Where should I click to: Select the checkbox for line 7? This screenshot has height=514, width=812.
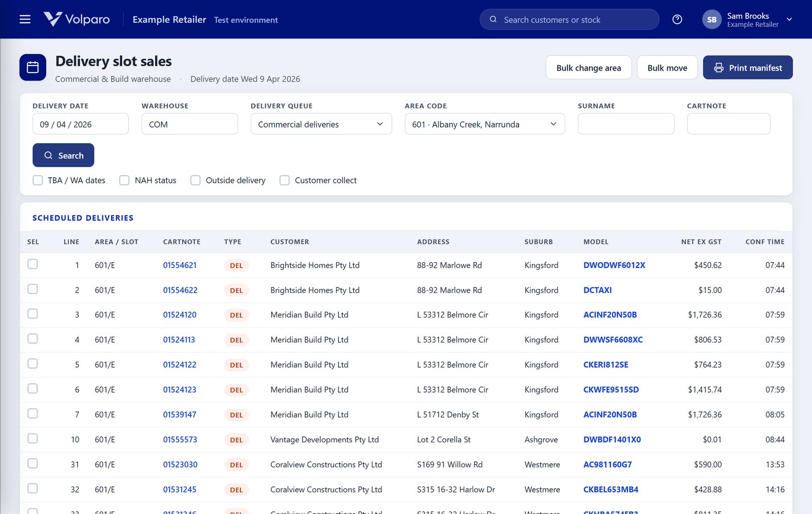[32, 413]
